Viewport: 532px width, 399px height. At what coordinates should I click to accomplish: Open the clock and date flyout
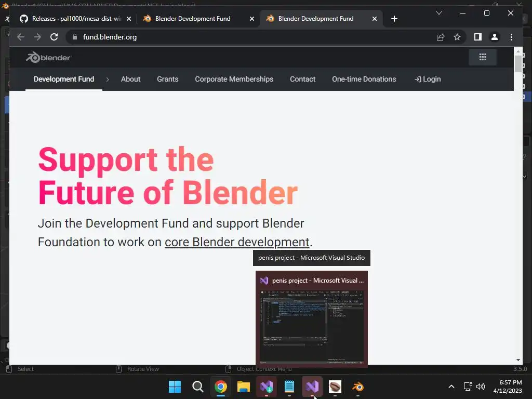tap(508, 387)
